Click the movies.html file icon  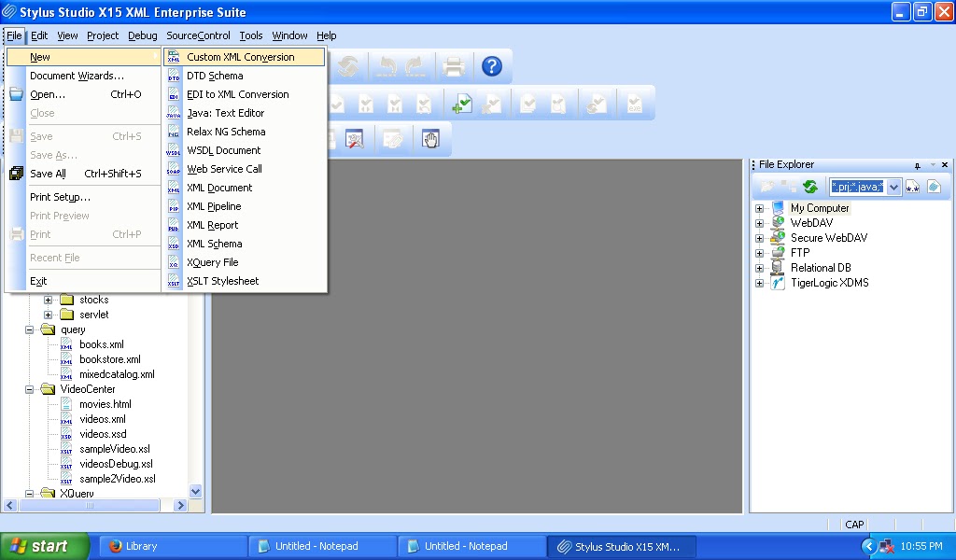[66, 404]
